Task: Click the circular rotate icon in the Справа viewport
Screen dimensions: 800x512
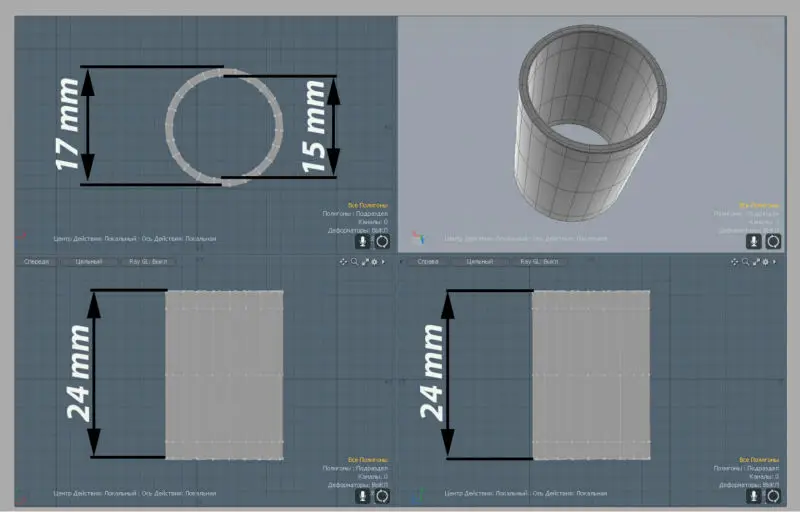Action: [773, 496]
